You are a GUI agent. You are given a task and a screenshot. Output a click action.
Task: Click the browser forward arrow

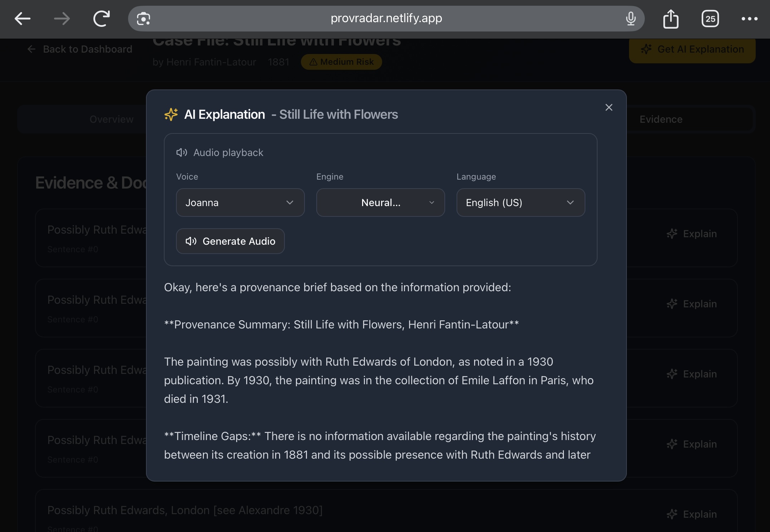(62, 19)
